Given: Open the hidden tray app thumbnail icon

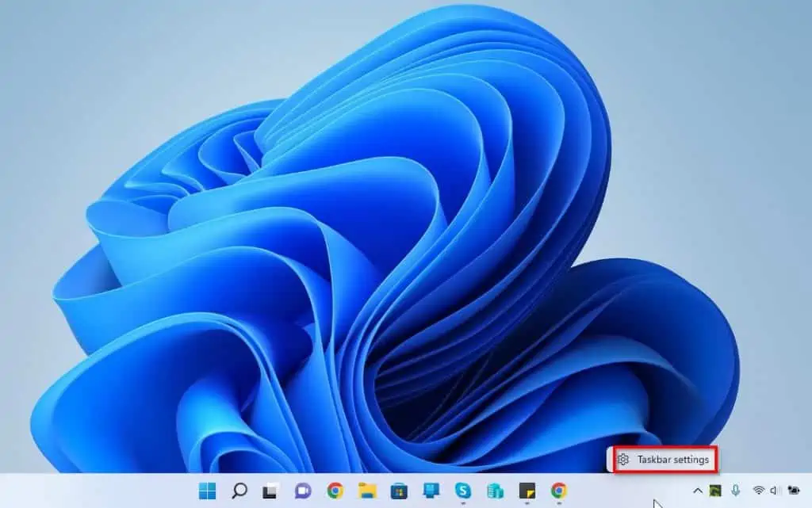Looking at the screenshot, I should coord(714,490).
